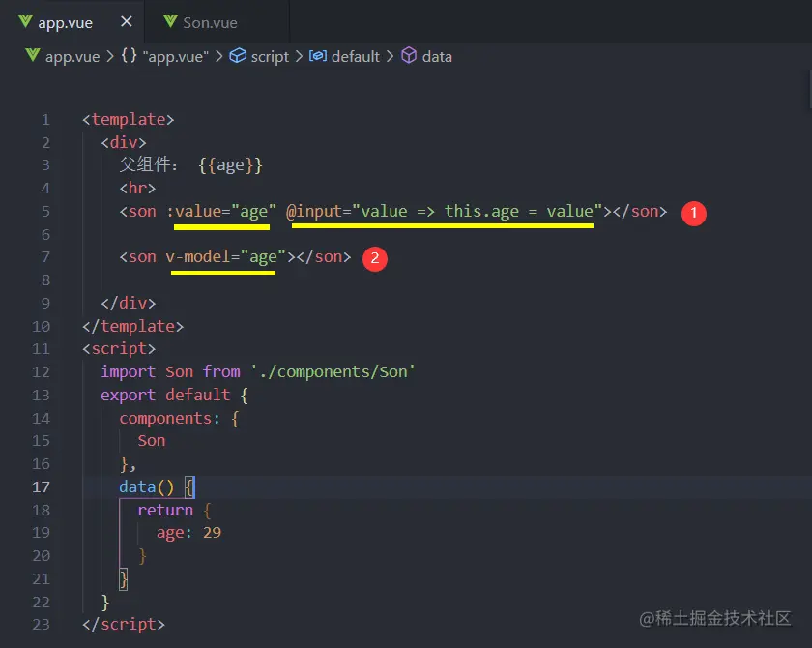Open the Son.vue editor tab
This screenshot has width=812, height=648.
[217, 21]
